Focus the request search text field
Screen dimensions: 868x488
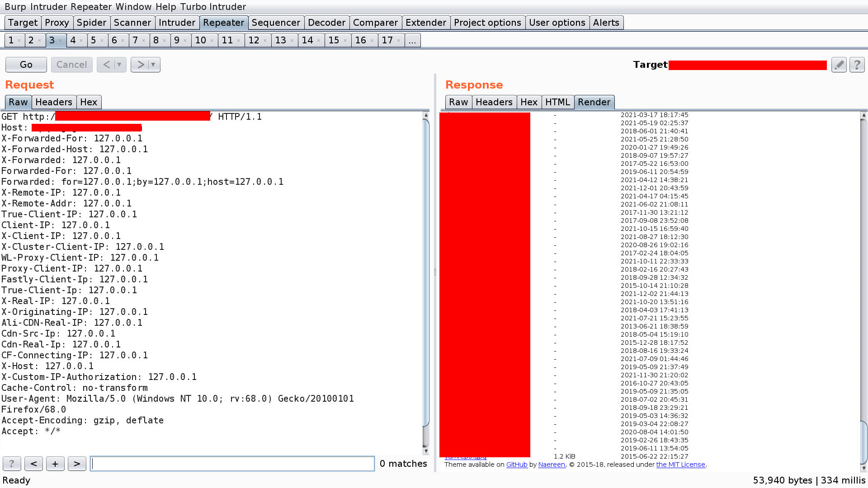232,464
